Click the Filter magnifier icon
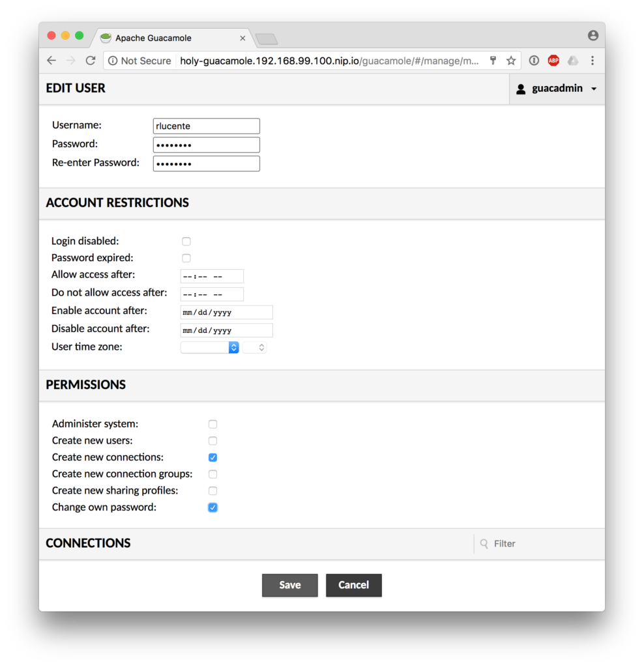Image resolution: width=644 pixels, height=667 pixels. pyautogui.click(x=484, y=544)
